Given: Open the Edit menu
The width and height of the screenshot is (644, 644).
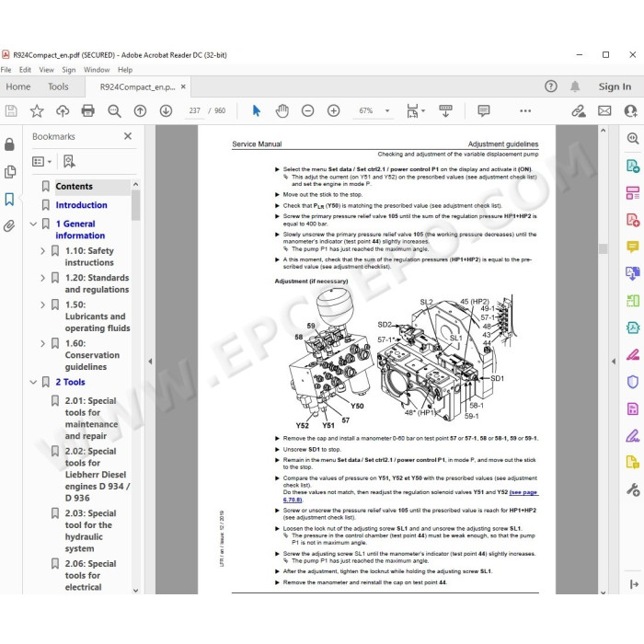Looking at the screenshot, I should click(25, 70).
